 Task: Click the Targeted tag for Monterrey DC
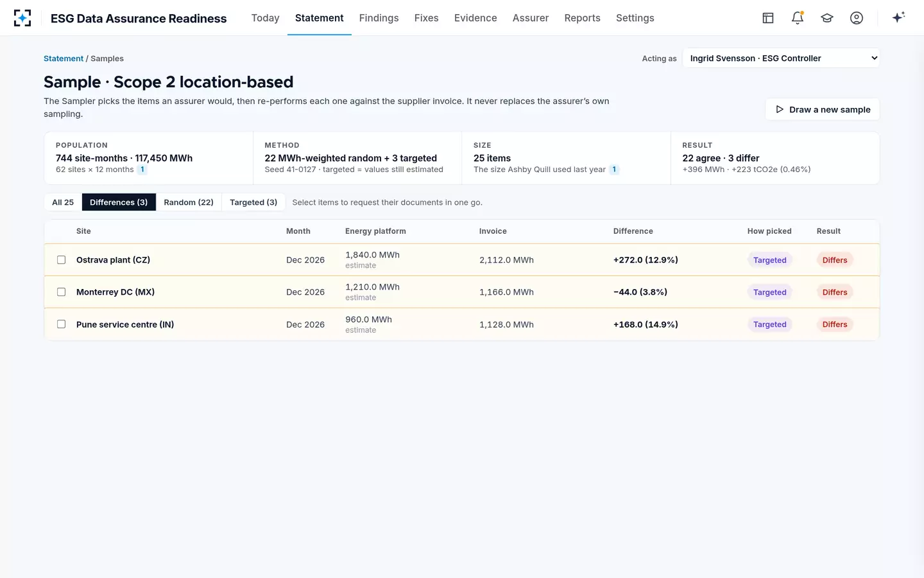coord(770,292)
